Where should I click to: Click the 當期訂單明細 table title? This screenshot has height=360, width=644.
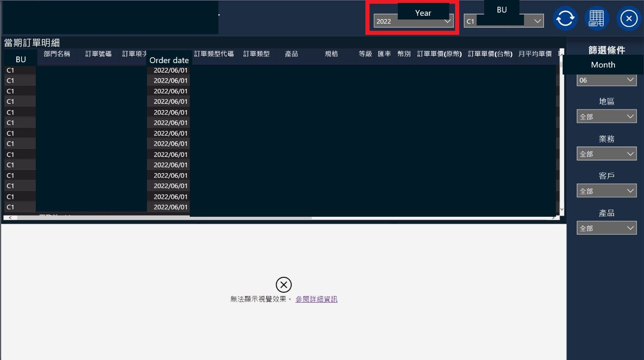(32, 43)
